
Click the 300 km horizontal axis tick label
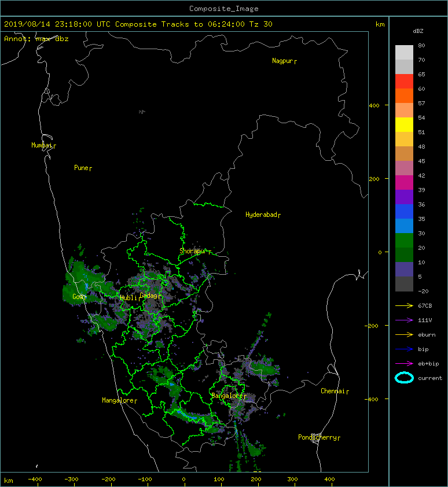(x=292, y=479)
